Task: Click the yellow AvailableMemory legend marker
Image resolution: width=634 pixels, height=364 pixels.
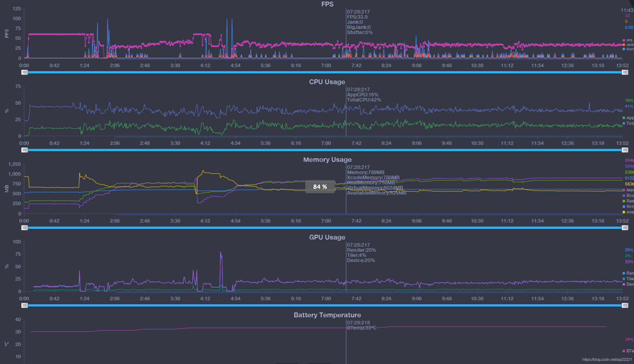Action: click(624, 212)
